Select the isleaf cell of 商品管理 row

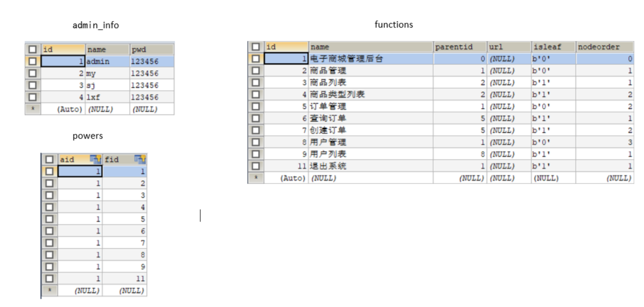(553, 71)
